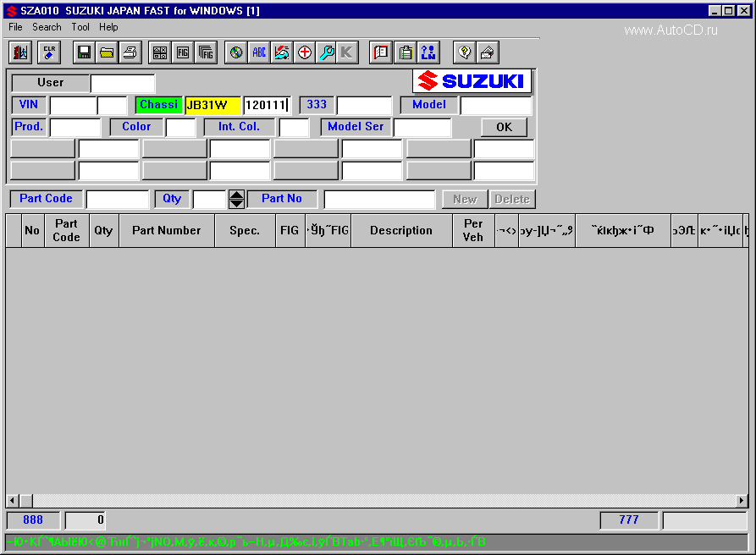The width and height of the screenshot is (756, 555).
Task: Click the printer toolbar icon
Action: coord(130,52)
